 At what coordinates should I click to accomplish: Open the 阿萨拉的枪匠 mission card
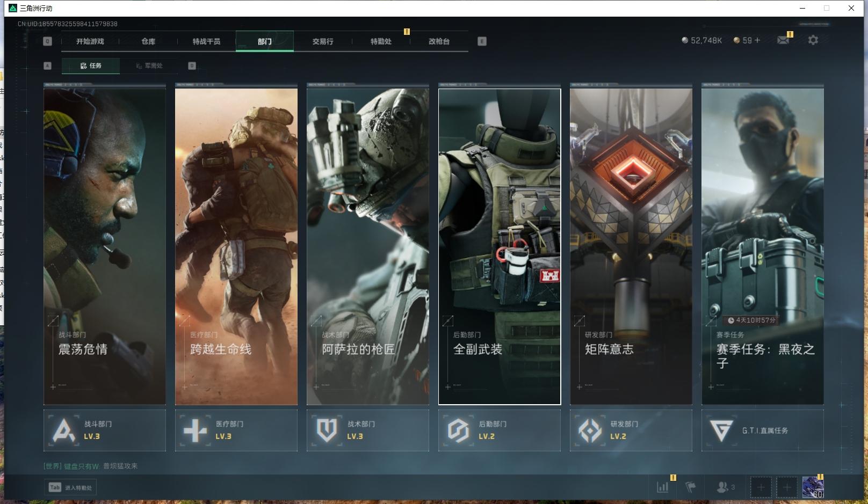[x=368, y=246]
